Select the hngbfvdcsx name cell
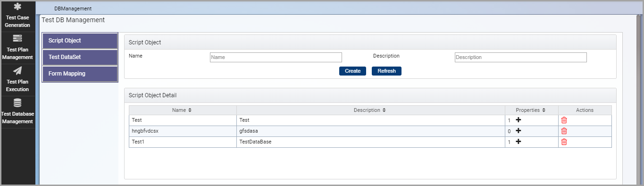Screen dimensions: 644x186 coord(183,131)
